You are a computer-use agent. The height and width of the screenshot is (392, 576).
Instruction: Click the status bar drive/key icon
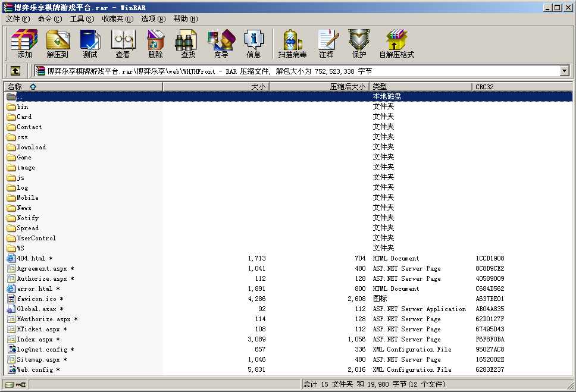click(15, 384)
